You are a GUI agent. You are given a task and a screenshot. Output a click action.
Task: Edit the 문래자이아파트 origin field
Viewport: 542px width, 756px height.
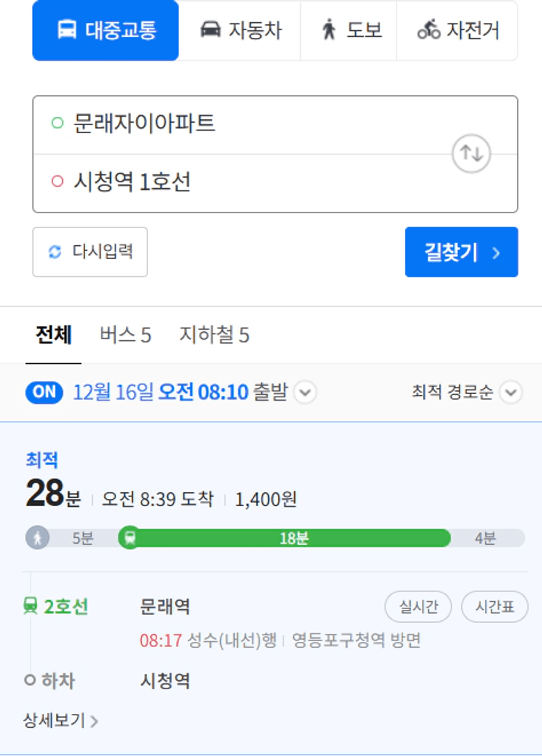tap(241, 125)
